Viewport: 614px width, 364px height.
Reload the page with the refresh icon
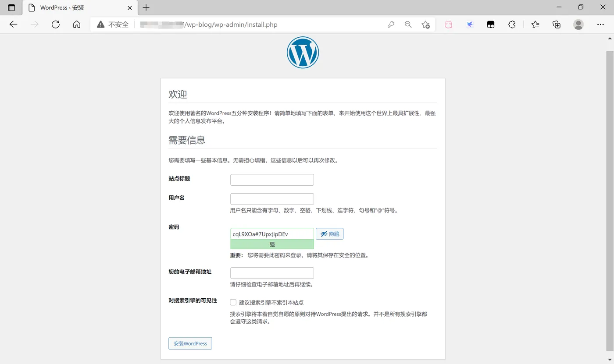[x=56, y=25]
